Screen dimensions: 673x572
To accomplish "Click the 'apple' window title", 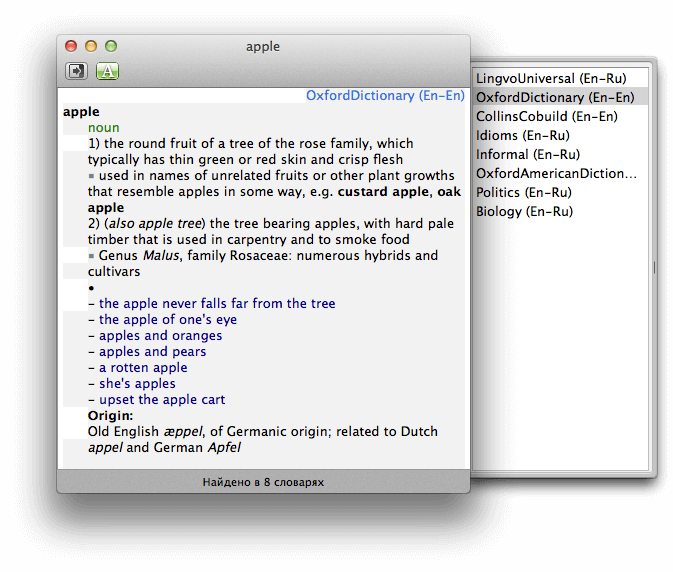I will point(263,46).
